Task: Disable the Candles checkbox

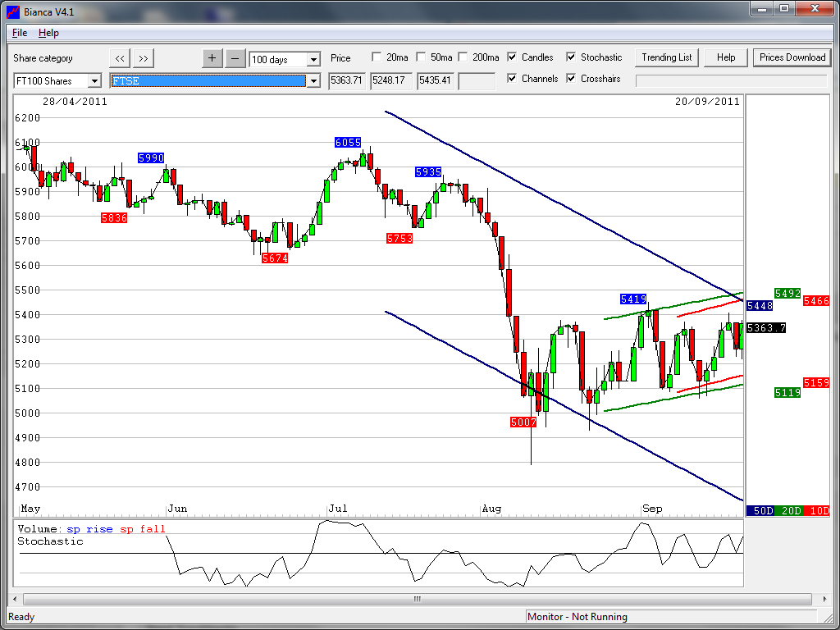Action: 512,57
